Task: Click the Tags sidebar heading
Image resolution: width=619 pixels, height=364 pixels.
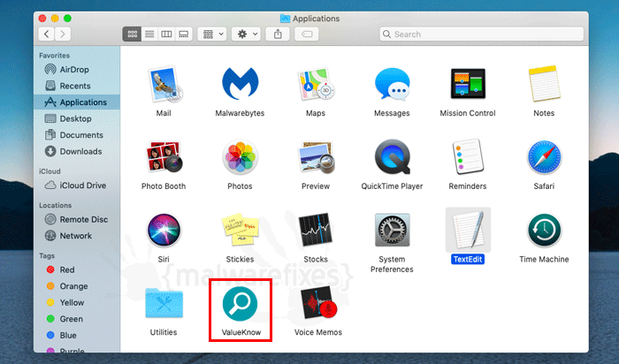Action: (47, 256)
